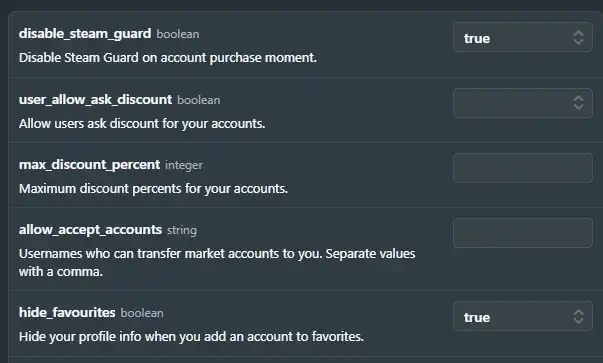Click the 'Allow users ask discount' description
Screen dimensions: 603x363
tap(142, 124)
